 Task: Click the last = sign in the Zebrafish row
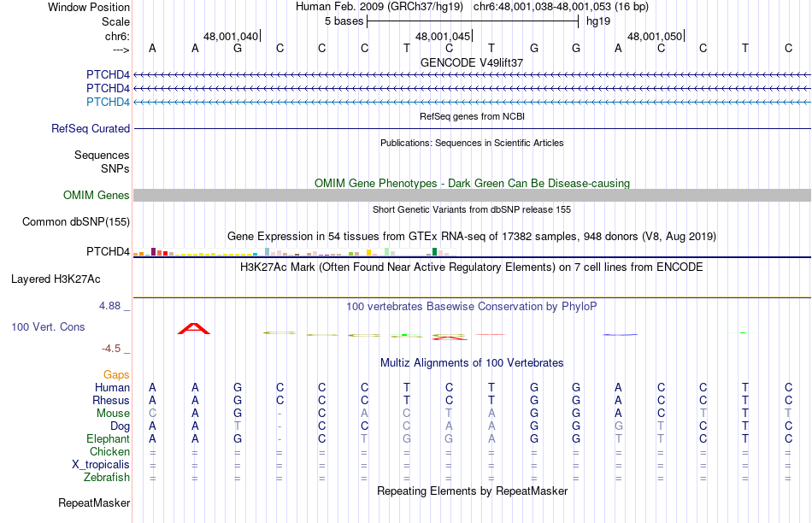tap(788, 478)
